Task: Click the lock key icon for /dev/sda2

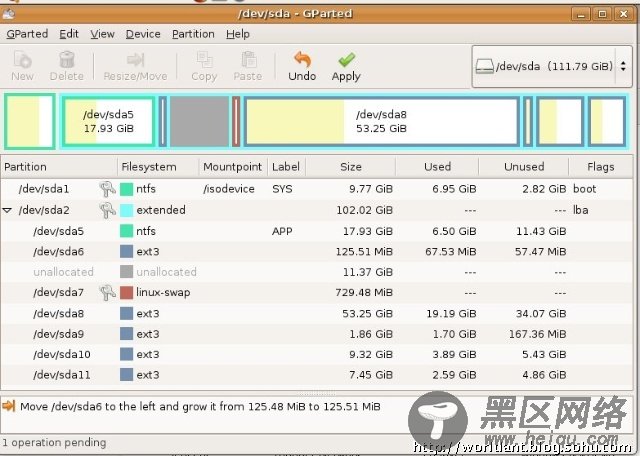Action: click(107, 210)
